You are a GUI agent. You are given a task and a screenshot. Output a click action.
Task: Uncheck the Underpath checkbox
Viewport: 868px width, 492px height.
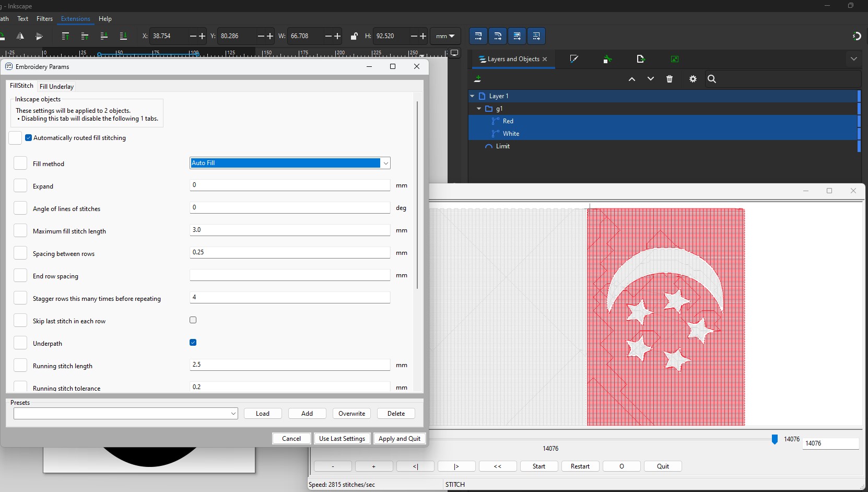click(193, 343)
